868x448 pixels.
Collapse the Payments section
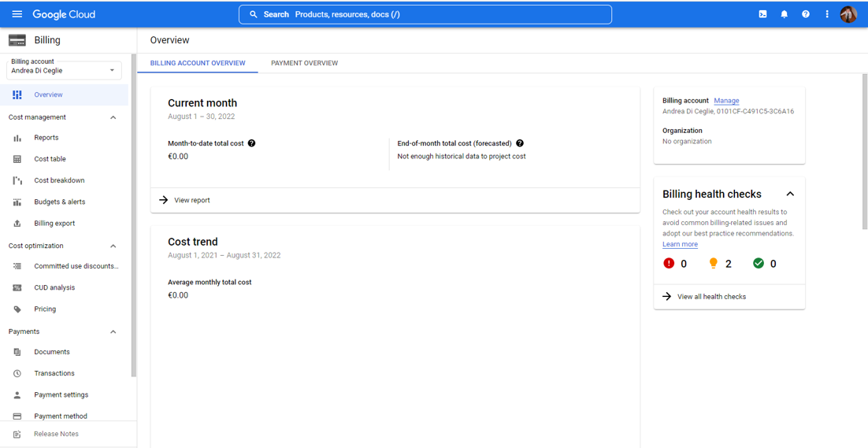tap(113, 332)
